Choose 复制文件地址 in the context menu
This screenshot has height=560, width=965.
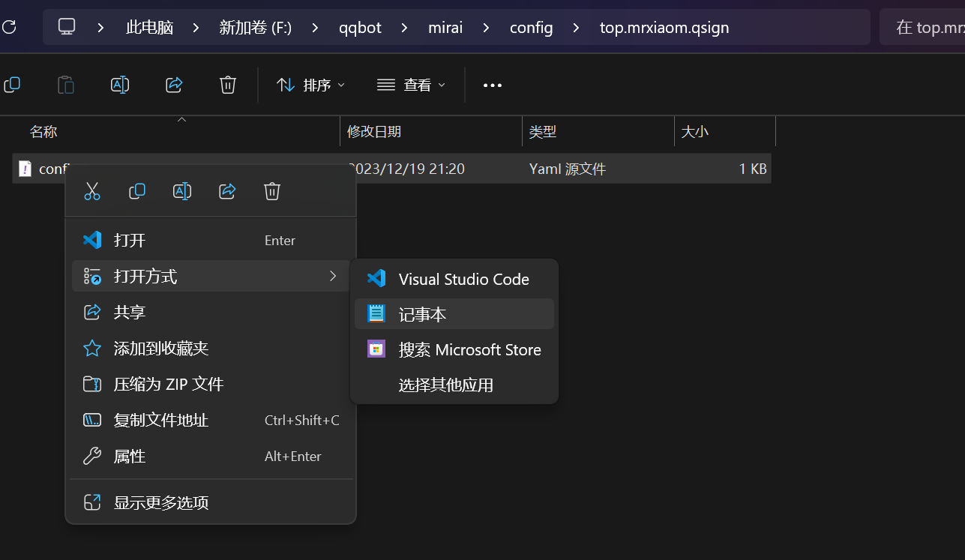point(211,420)
